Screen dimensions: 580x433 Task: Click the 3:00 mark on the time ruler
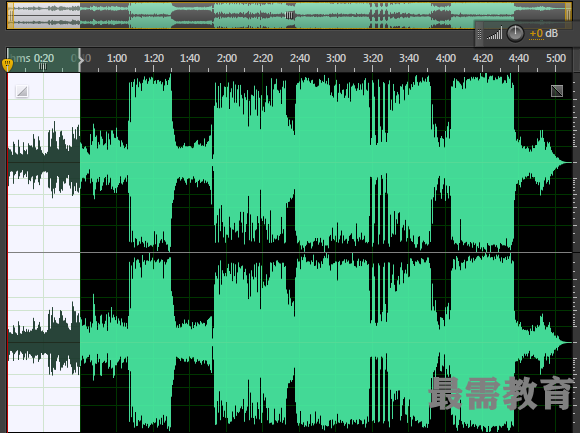336,58
